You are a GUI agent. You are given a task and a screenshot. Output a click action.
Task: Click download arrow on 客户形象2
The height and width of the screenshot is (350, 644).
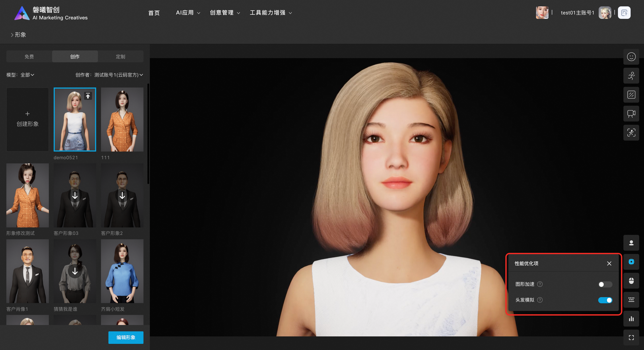pos(122,196)
